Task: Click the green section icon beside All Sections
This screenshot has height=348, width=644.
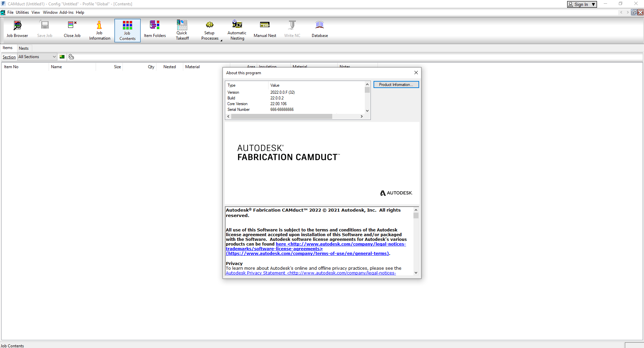Action: pyautogui.click(x=62, y=57)
